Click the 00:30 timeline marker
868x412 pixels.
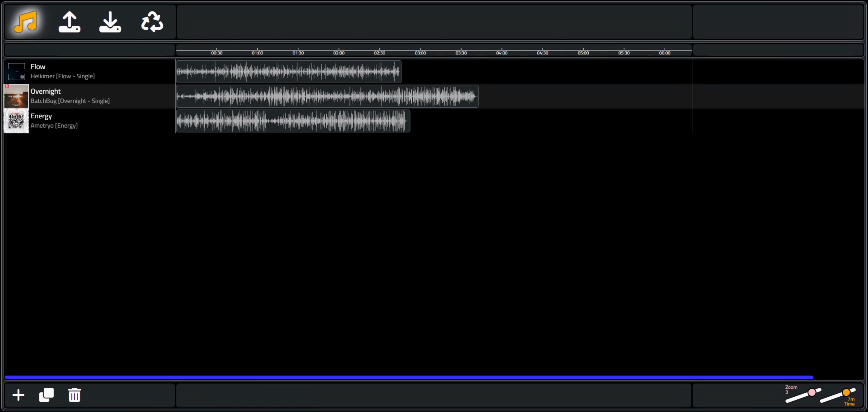click(x=217, y=53)
